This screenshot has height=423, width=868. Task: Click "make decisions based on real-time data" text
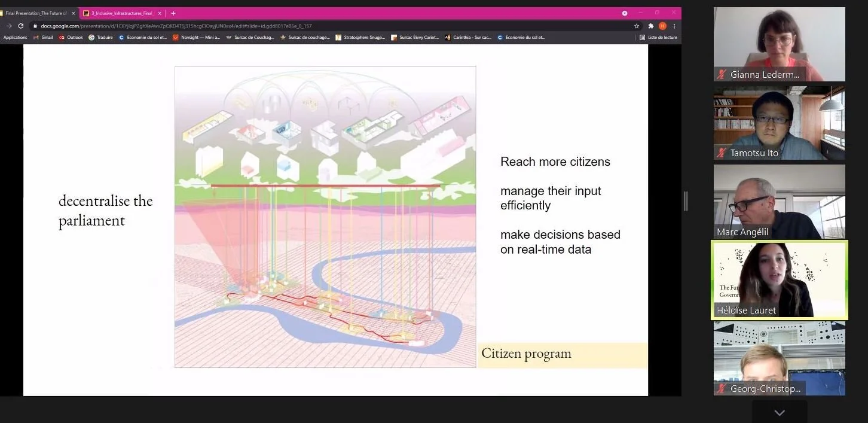560,242
